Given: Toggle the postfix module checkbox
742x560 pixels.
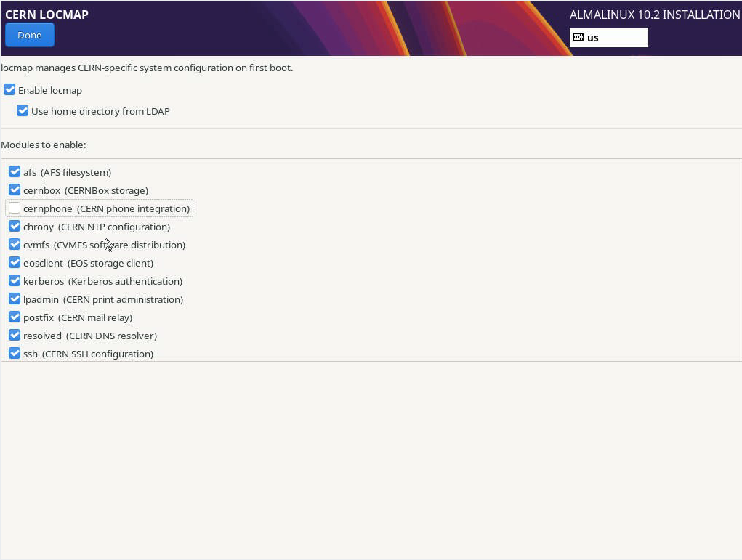Looking at the screenshot, I should (15, 317).
